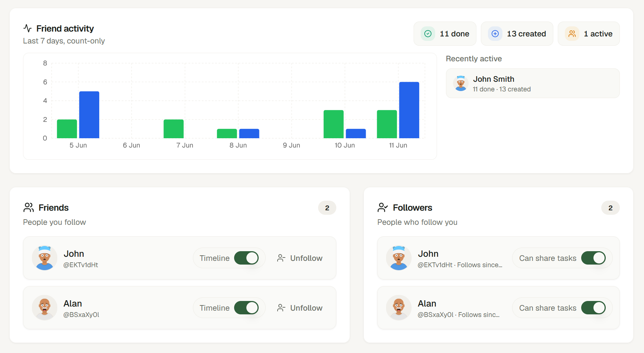644x353 pixels.
Task: Click the green bar for 5 Jun
Action: click(67, 129)
